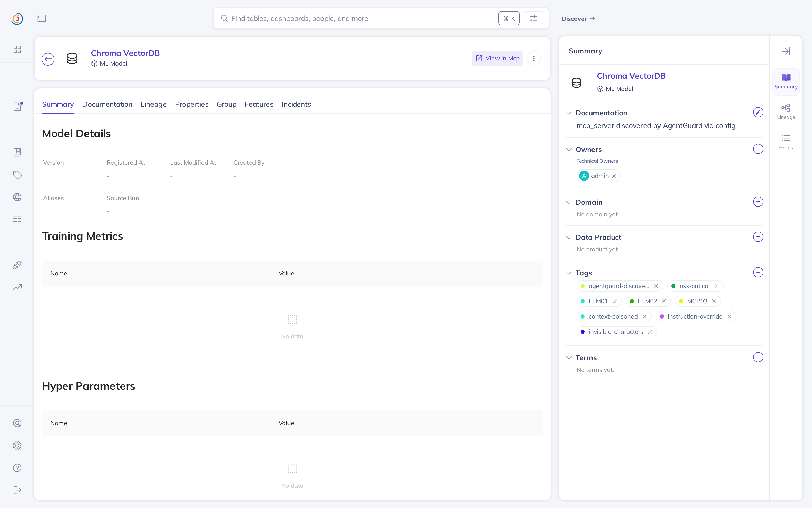
Task: Open Chroma VectorDB link in Summary panel
Action: [631, 76]
